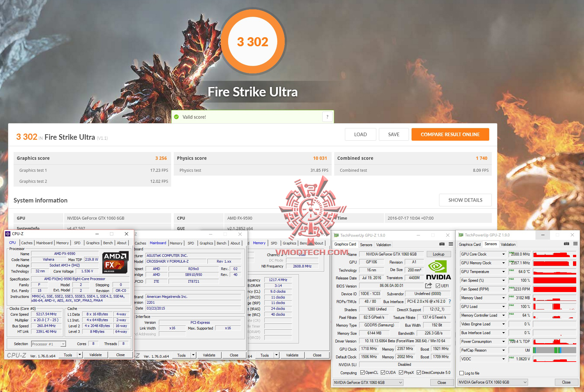Open the Power Consumption sensor dropdown
This screenshot has height=392, width=584.
tap(503, 342)
